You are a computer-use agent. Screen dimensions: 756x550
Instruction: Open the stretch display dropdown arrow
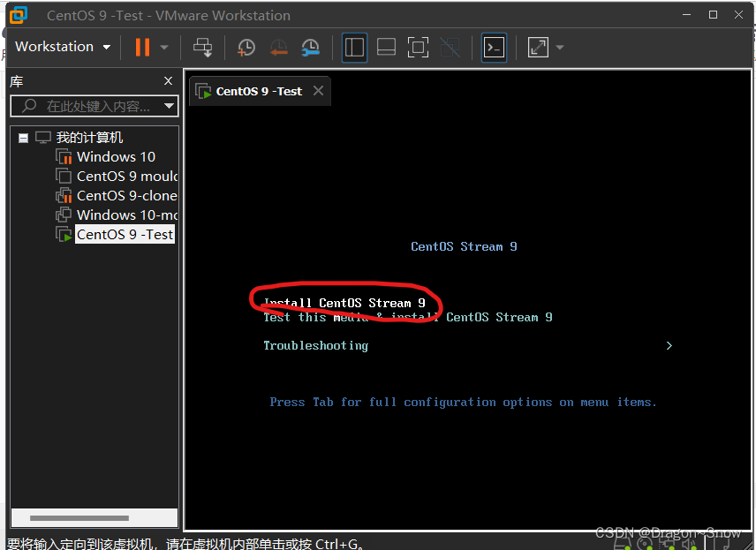coord(560,48)
